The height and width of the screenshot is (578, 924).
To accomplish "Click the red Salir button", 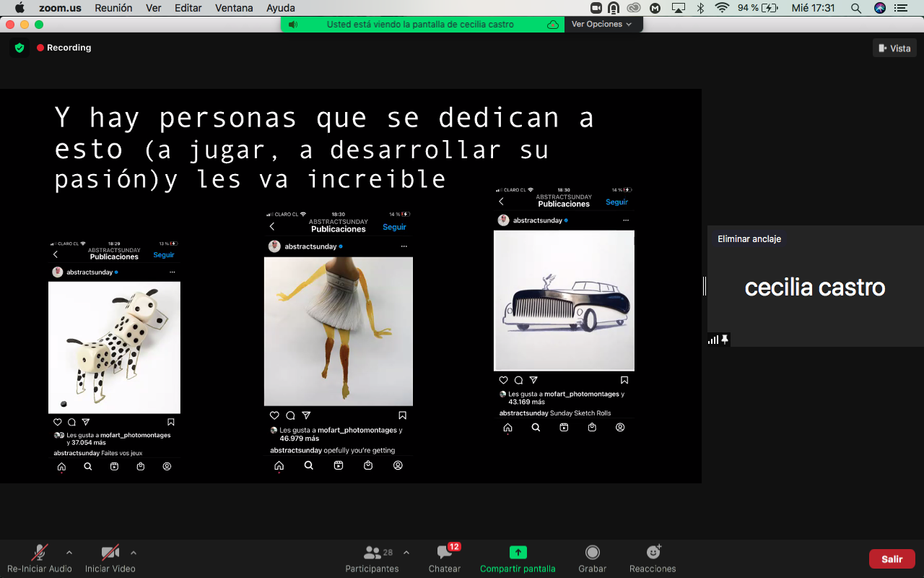I will point(892,558).
